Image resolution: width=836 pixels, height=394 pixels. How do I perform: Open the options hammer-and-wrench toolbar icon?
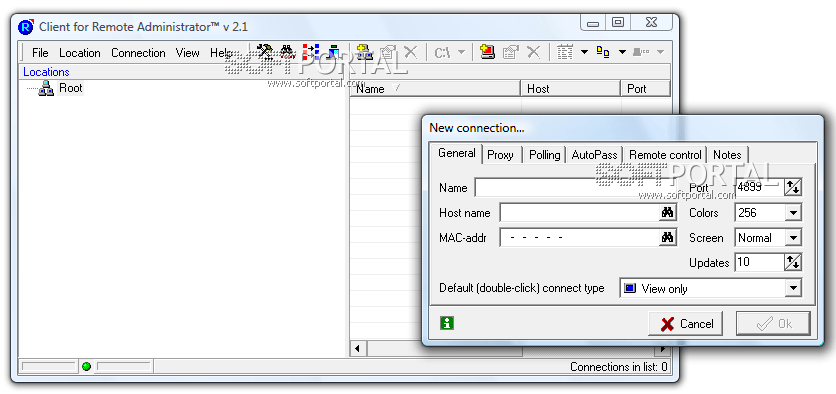coord(265,52)
